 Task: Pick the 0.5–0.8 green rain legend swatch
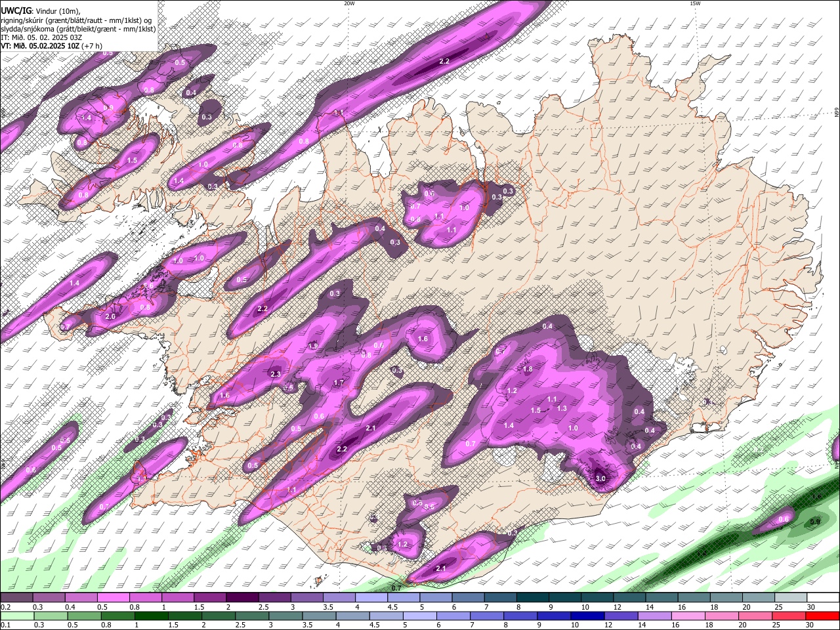pos(84,616)
